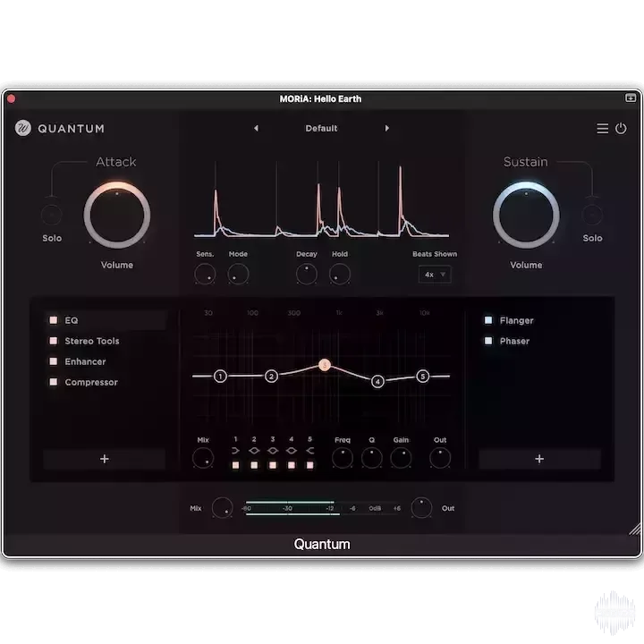Select the Phaser effect
This screenshot has width=644, height=644.
pyautogui.click(x=514, y=341)
